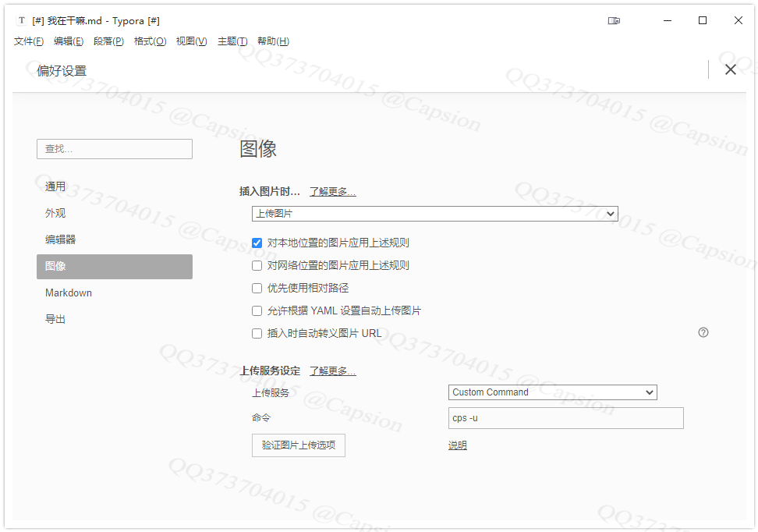Open the insert-image action dropdown showing 上传图片
758x532 pixels.
434,213
